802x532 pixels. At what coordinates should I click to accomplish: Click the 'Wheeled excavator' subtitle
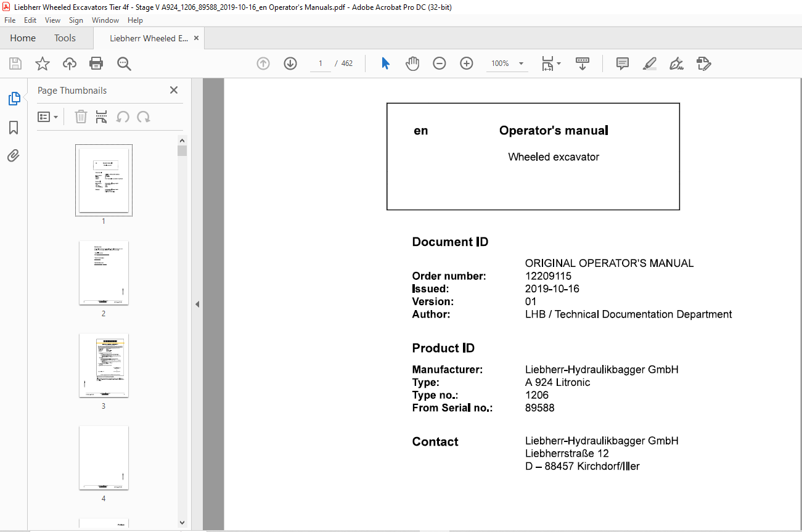click(x=554, y=157)
